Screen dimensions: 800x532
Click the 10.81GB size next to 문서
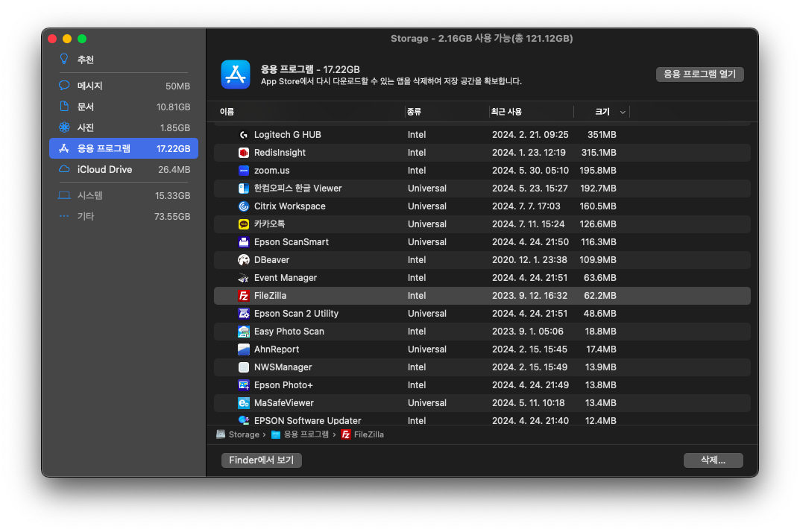(174, 107)
